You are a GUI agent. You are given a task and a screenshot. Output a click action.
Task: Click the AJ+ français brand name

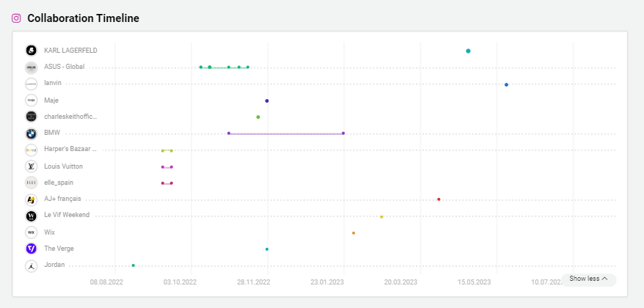(63, 199)
